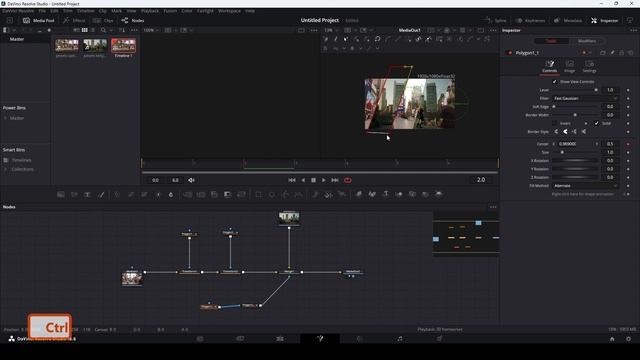The image size is (640, 360).
Task: Toggle the Clips panel button
Action: pyautogui.click(x=103, y=20)
